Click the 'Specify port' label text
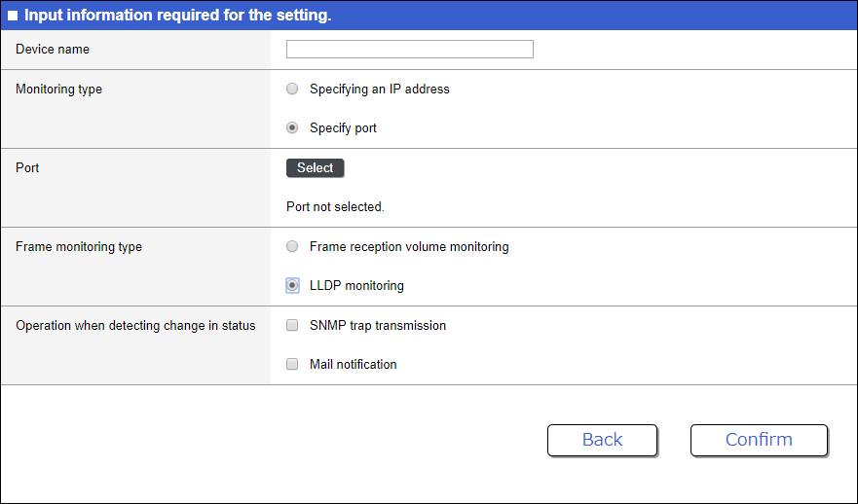 pyautogui.click(x=343, y=128)
